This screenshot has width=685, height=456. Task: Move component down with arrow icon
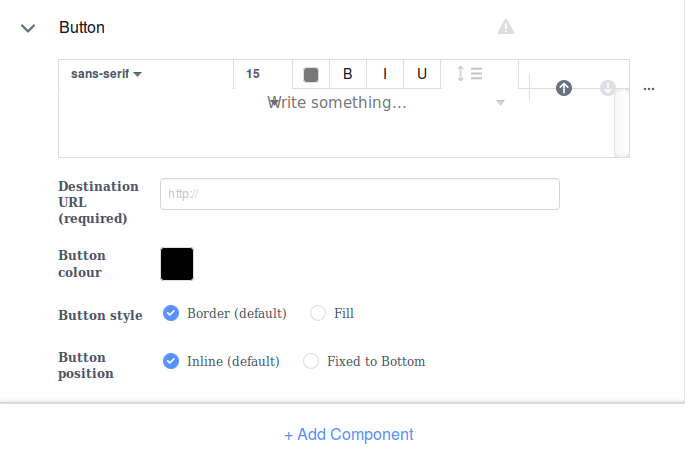[x=608, y=88]
